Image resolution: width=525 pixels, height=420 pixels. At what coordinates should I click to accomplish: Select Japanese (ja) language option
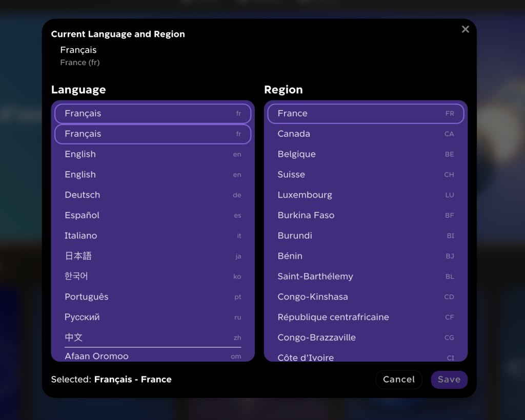coord(153,256)
